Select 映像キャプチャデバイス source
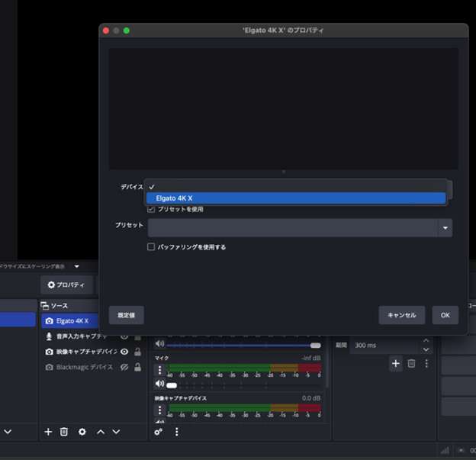The height and width of the screenshot is (460, 476). tap(86, 352)
